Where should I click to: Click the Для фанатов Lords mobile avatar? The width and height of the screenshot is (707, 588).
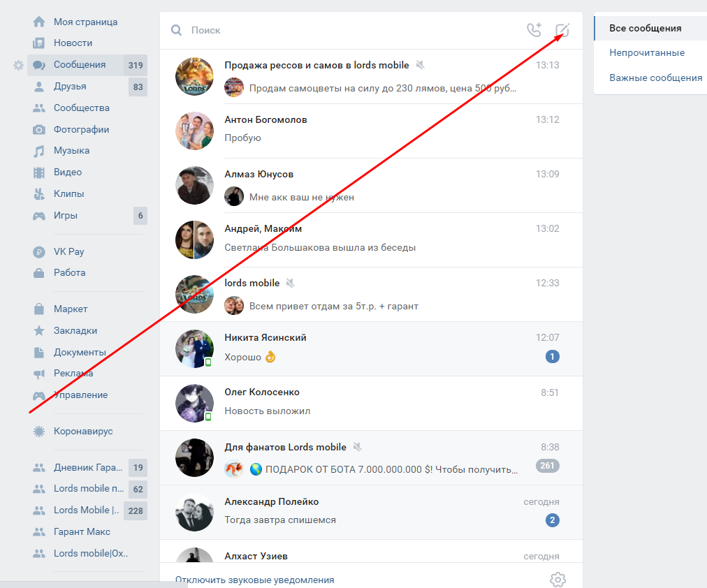coord(194,458)
